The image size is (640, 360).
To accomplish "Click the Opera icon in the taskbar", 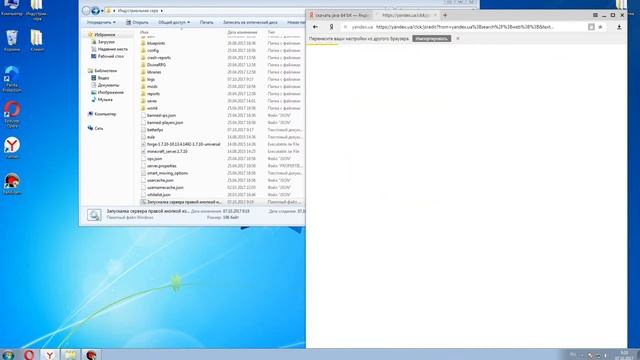I will pos(29,355).
